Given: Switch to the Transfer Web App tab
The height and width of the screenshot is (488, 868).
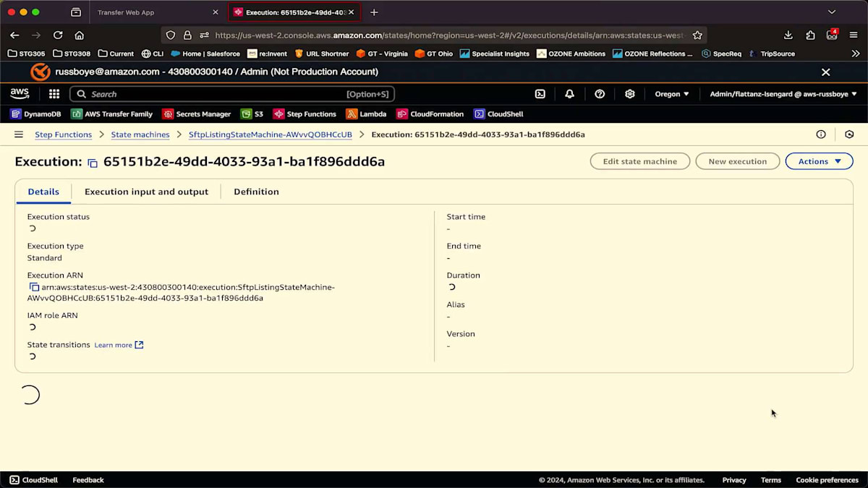Looking at the screenshot, I should 156,12.
